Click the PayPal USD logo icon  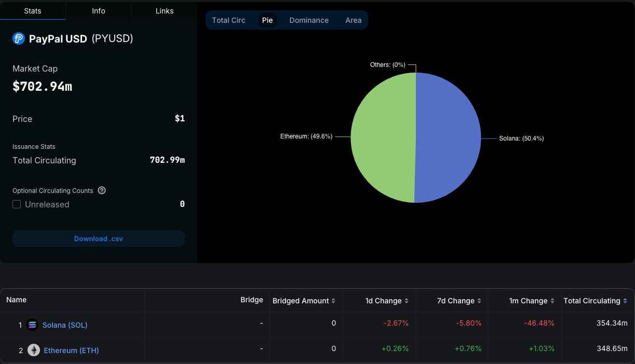19,38
